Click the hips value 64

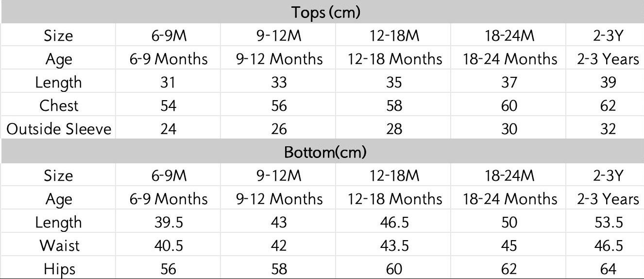point(608,269)
